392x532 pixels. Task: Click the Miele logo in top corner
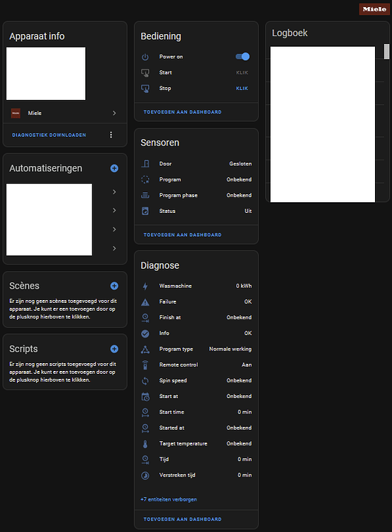tap(374, 9)
